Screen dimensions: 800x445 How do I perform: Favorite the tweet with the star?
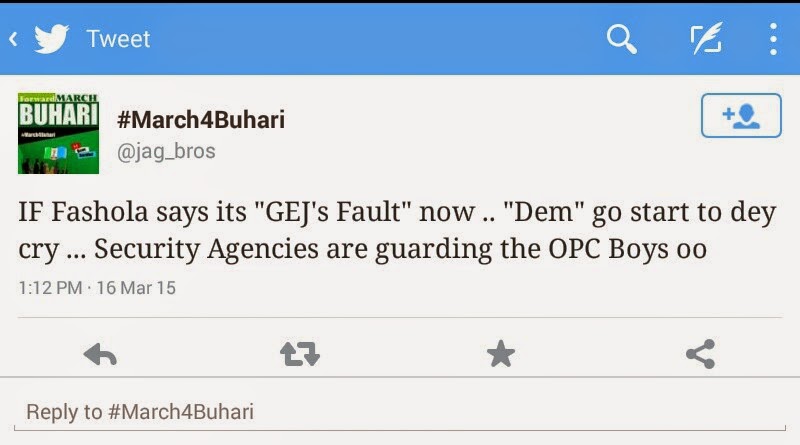coord(500,353)
